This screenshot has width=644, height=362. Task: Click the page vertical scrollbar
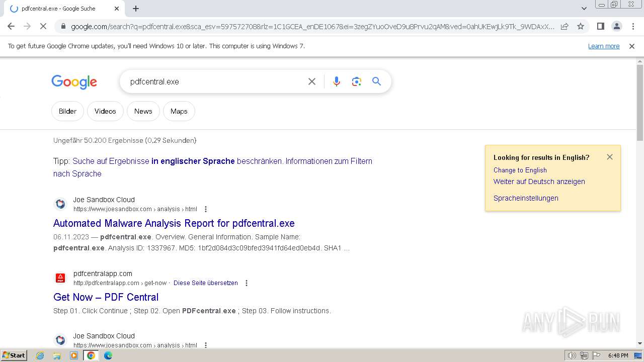[x=640, y=103]
